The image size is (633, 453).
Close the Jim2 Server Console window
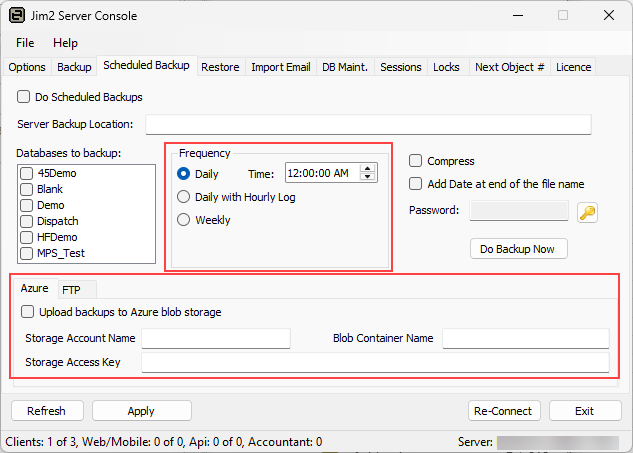point(609,16)
